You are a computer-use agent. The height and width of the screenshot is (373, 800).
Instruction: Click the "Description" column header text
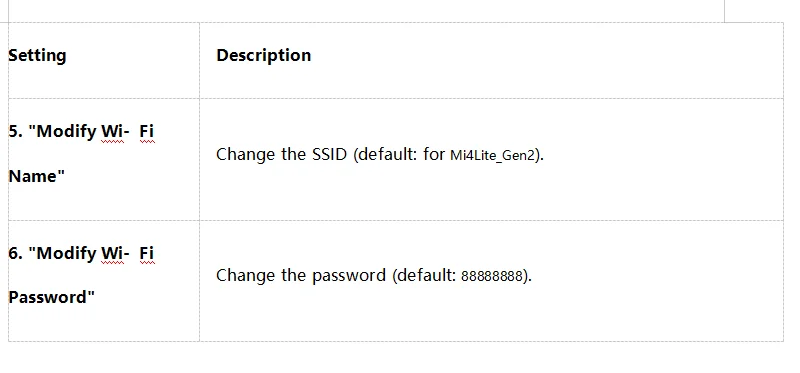[x=264, y=55]
